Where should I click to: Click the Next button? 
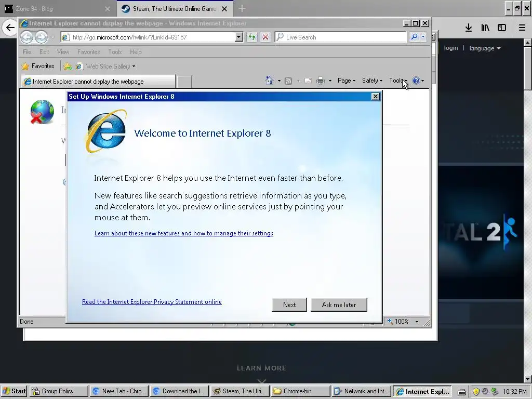tap(289, 304)
